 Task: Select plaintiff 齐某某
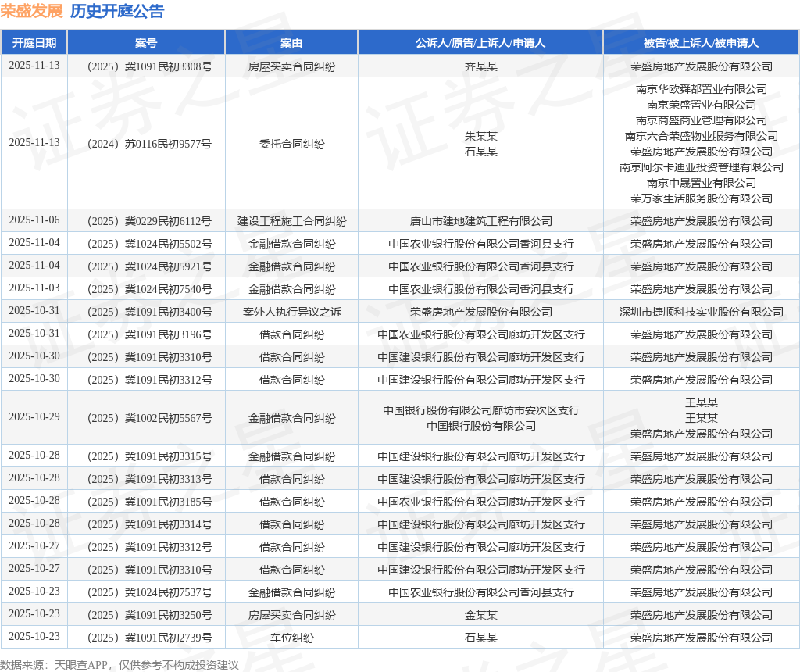[x=480, y=66]
